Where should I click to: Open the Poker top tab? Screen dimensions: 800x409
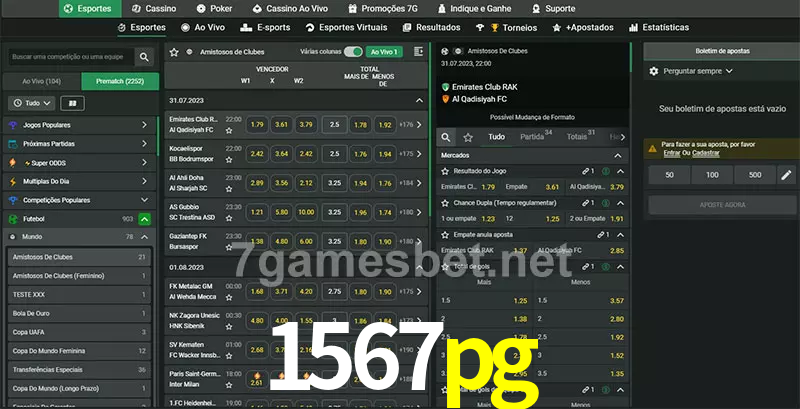point(214,9)
